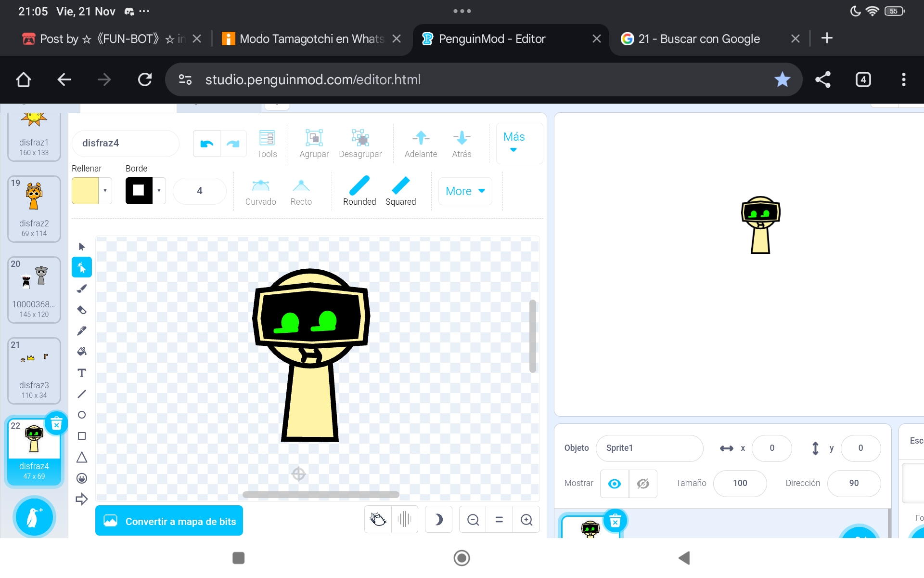Expand the More options dropdown
The image size is (924, 578).
click(x=465, y=191)
